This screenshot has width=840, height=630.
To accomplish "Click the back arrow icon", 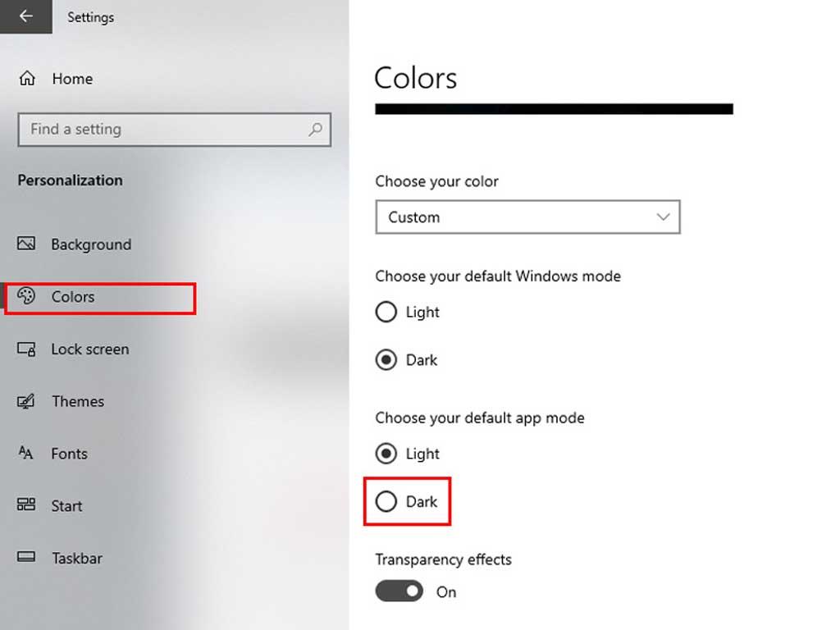I will 25,16.
